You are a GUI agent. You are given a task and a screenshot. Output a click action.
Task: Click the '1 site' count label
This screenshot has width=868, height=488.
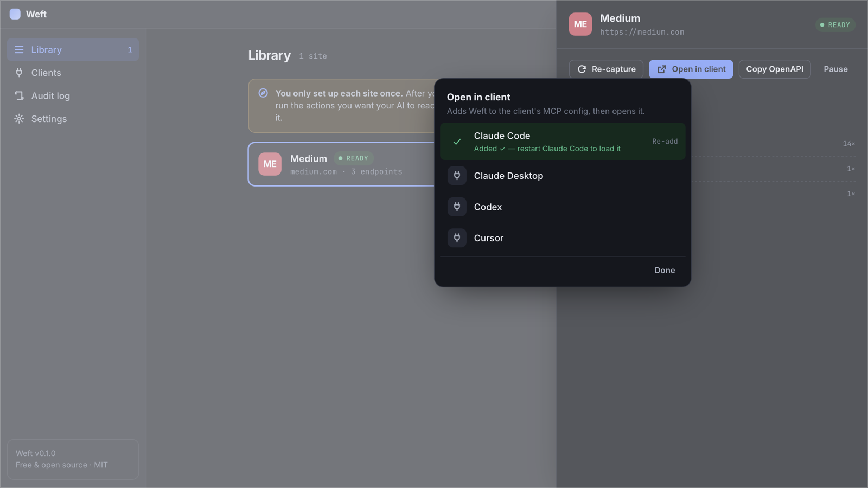313,56
